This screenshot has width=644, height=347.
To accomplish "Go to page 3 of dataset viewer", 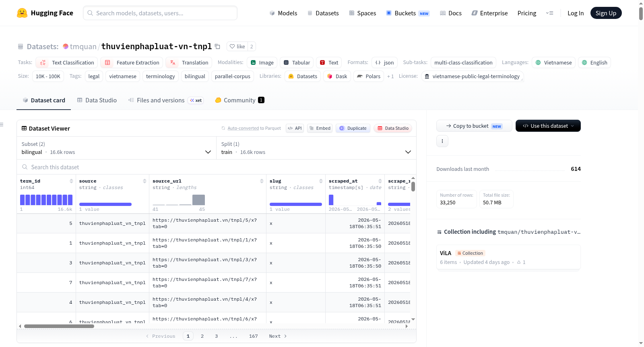I will coord(216,336).
